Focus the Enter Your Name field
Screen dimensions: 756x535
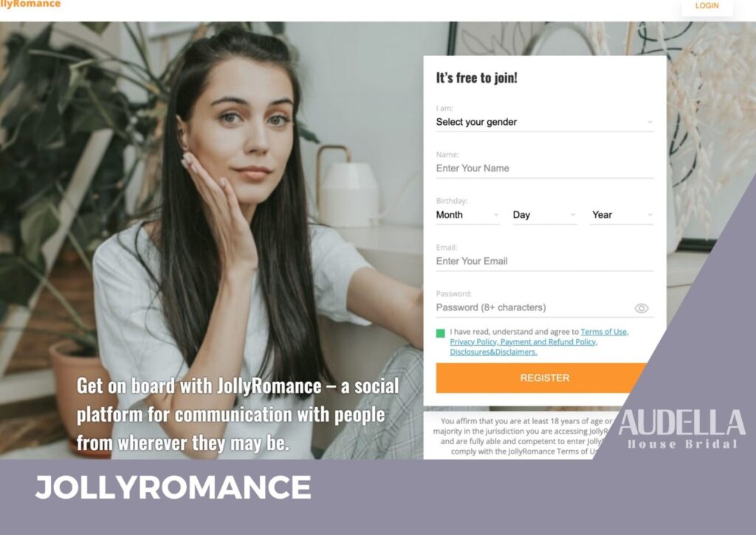(x=544, y=168)
